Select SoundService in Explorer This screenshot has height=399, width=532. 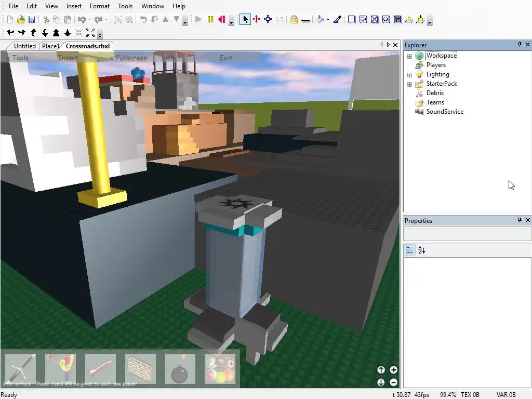(445, 112)
